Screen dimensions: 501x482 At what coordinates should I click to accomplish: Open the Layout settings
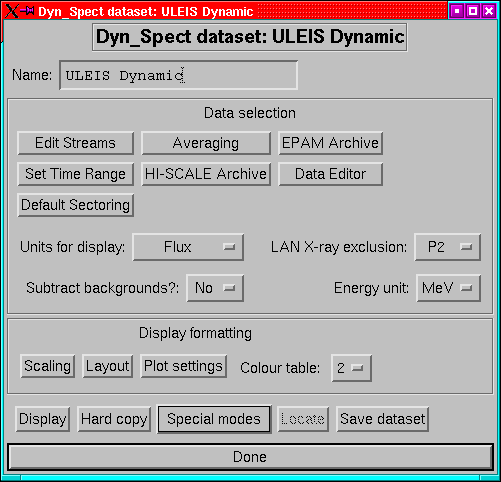(107, 366)
